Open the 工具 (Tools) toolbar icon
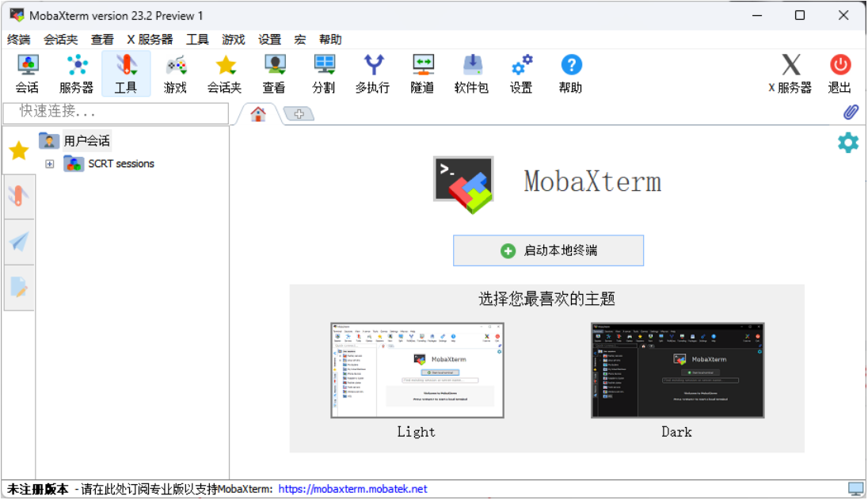 pyautogui.click(x=126, y=73)
